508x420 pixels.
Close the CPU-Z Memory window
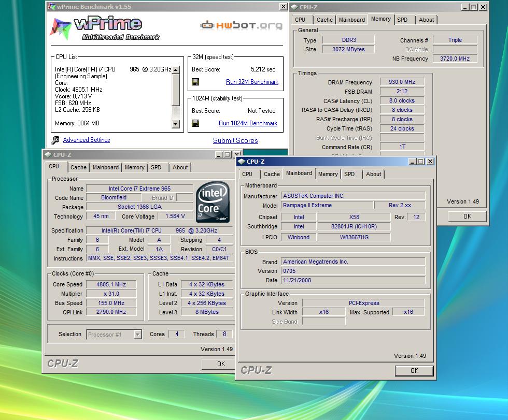(483, 7)
